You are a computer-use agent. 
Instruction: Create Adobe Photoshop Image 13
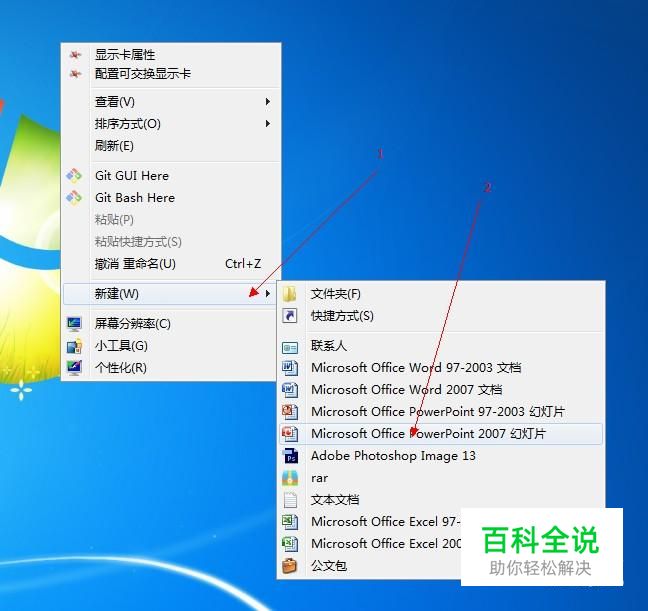coord(441,456)
